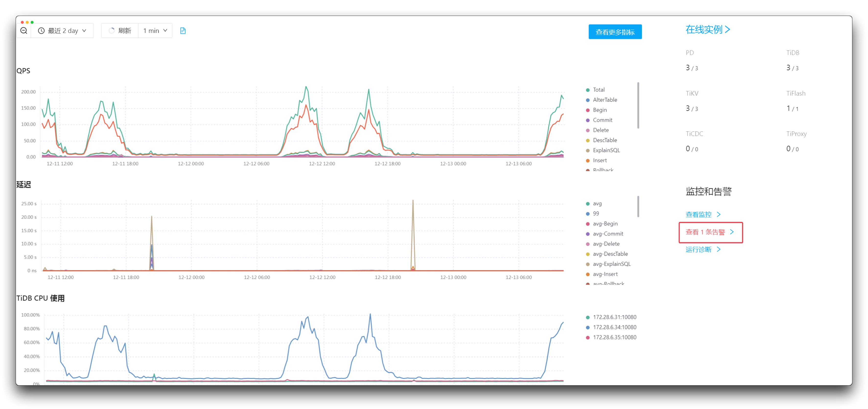Click the document icon beside refresh interval
Image resolution: width=868 pixels, height=409 pixels.
click(x=183, y=31)
